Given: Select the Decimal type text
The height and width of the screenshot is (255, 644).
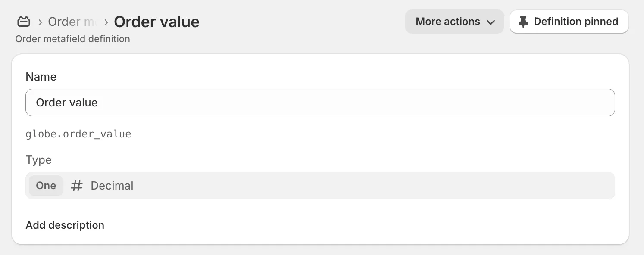Looking at the screenshot, I should click(x=112, y=186).
